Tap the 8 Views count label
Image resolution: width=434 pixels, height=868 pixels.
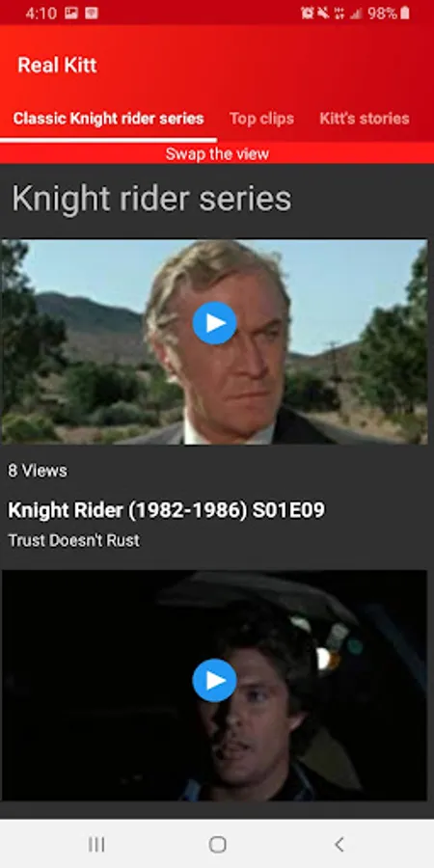[x=37, y=471]
